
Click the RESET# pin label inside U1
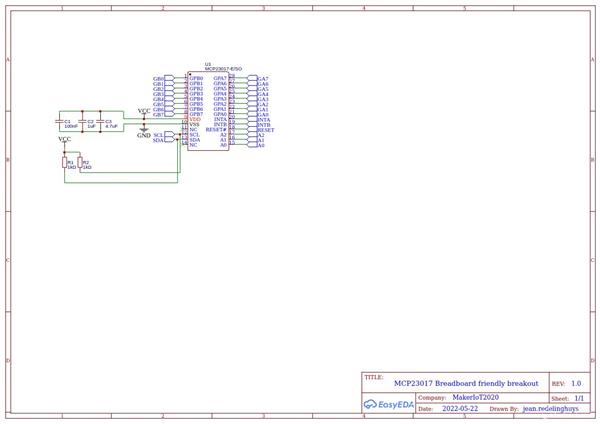[x=216, y=130]
